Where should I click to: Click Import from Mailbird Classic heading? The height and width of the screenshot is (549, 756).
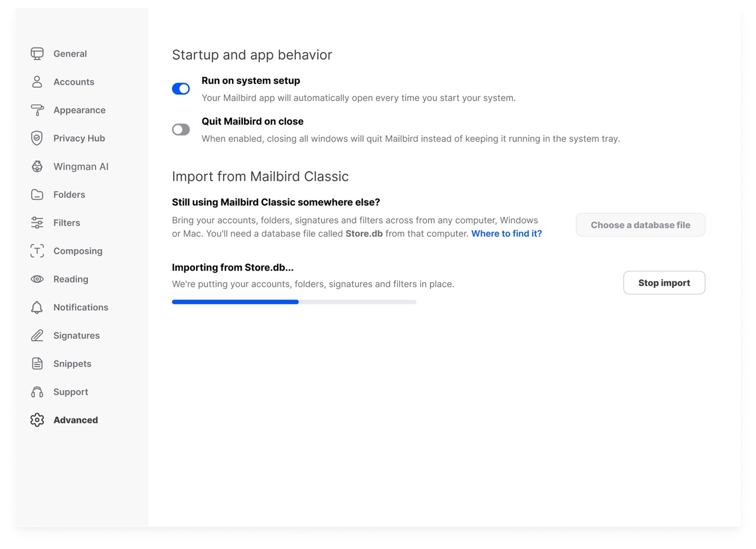pos(260,177)
